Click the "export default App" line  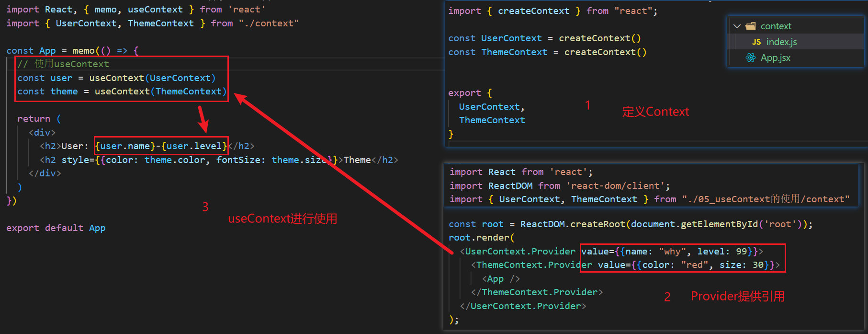(x=56, y=228)
